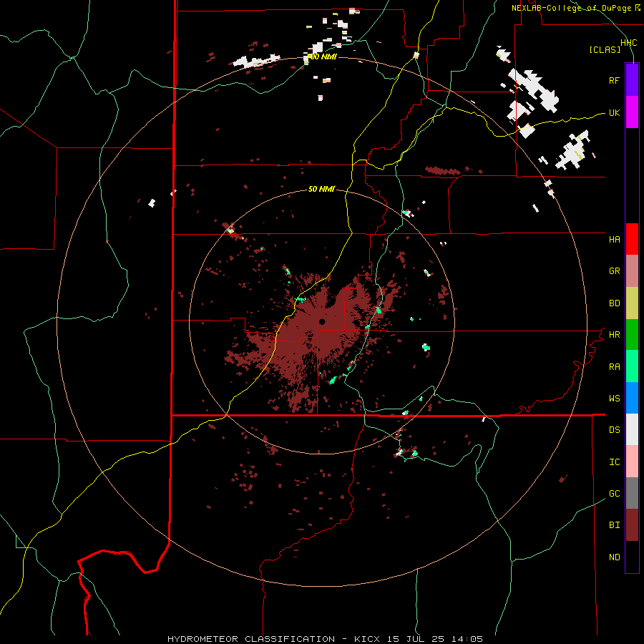Screen dimensions: 644x644
Task: Click the HYDROMETEOR CLASSIFICATION title text
Action: coord(251,639)
